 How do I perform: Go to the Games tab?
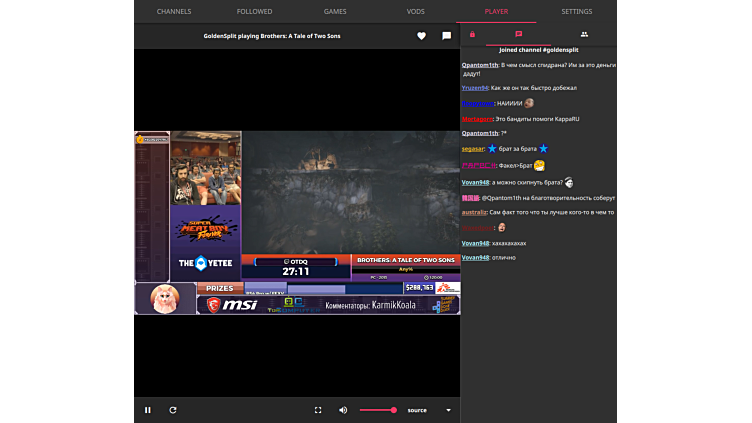coord(335,11)
